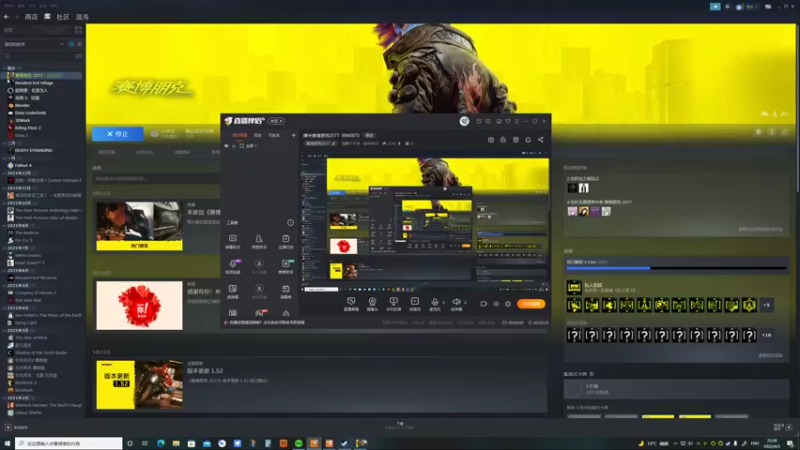Go back with Steam's back arrow
Screen dimensions: 800x450
click(6, 17)
